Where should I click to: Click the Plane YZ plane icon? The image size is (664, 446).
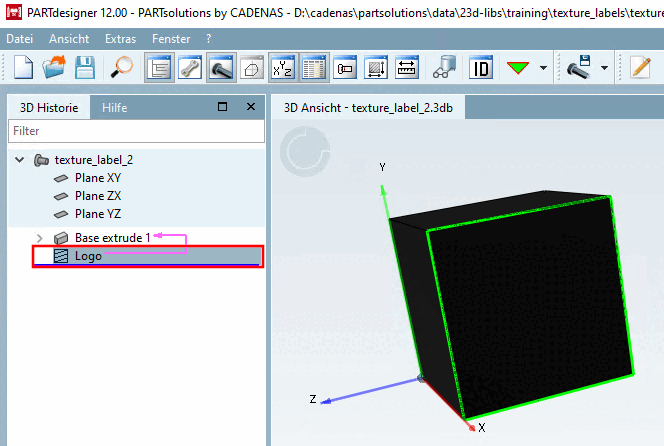(61, 214)
